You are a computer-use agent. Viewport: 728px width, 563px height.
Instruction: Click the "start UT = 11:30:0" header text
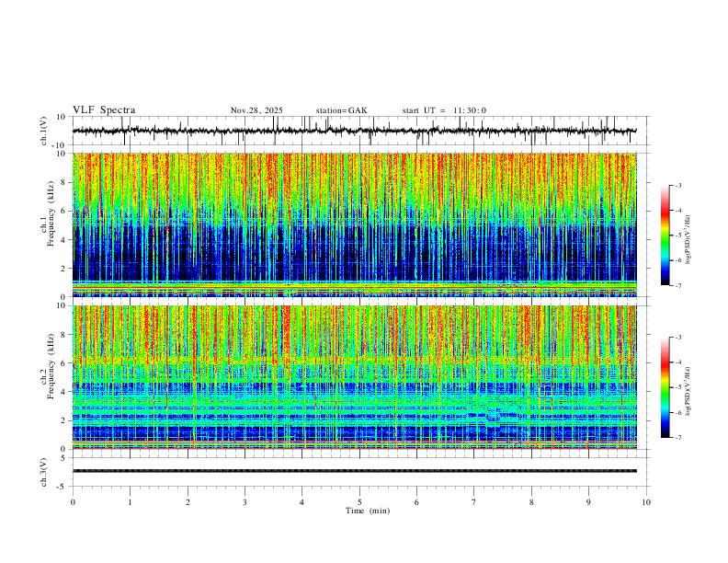(444, 110)
